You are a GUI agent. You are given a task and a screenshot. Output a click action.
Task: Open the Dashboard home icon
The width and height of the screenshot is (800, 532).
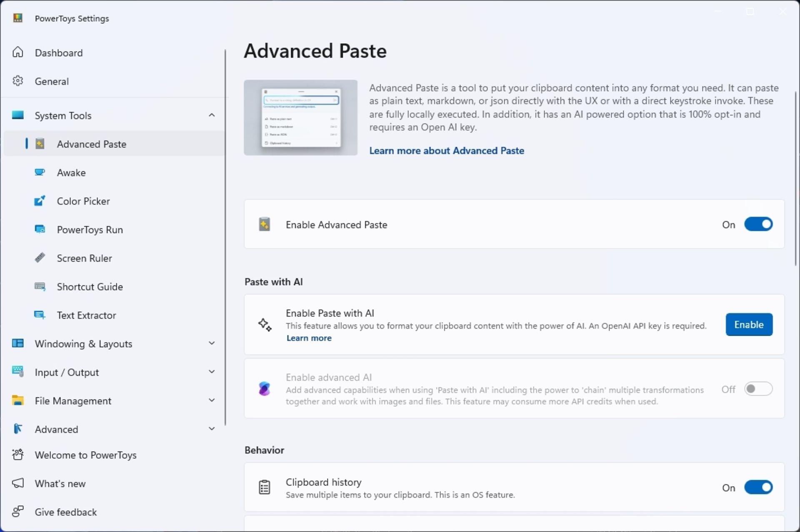click(x=17, y=52)
